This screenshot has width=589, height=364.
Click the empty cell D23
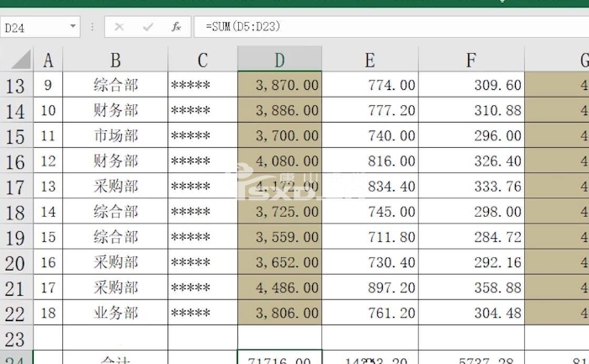coord(280,339)
